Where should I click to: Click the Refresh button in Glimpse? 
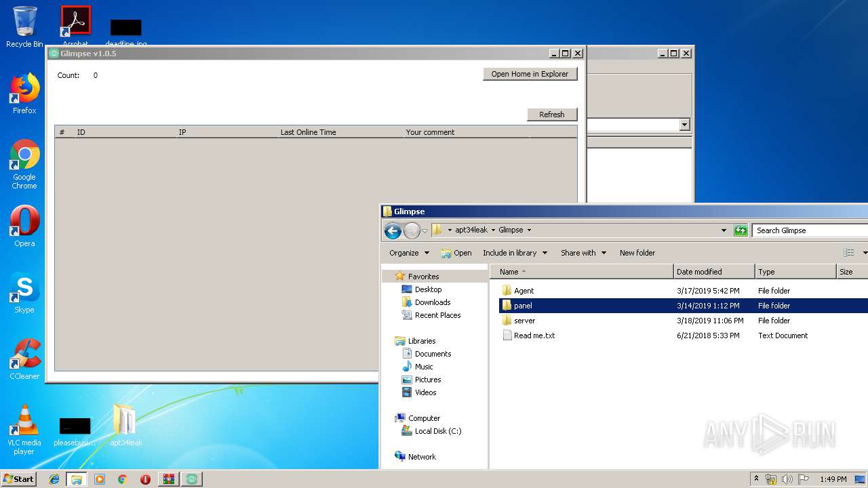[x=551, y=115]
